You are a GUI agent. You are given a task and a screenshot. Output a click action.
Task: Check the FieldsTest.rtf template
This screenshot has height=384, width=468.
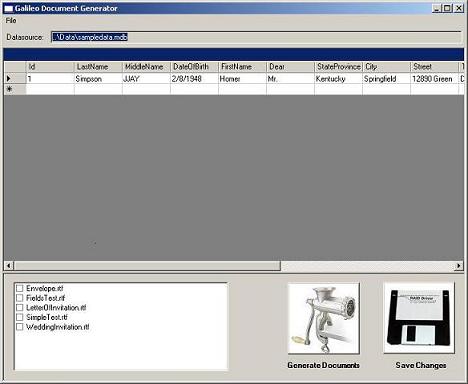tap(20, 298)
